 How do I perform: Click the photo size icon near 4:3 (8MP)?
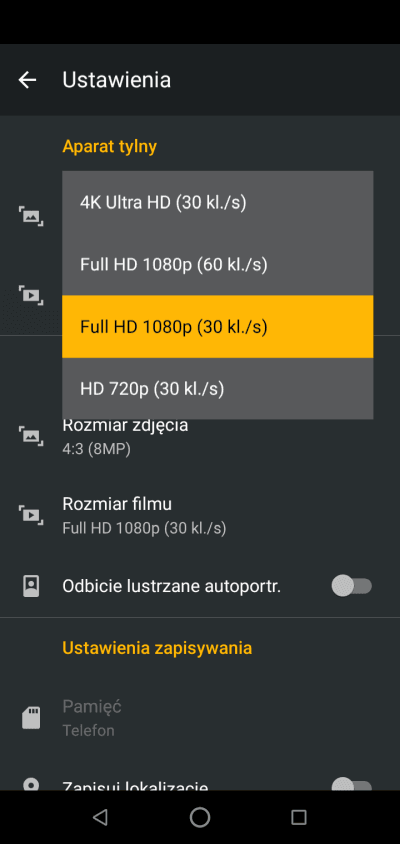pos(31,435)
